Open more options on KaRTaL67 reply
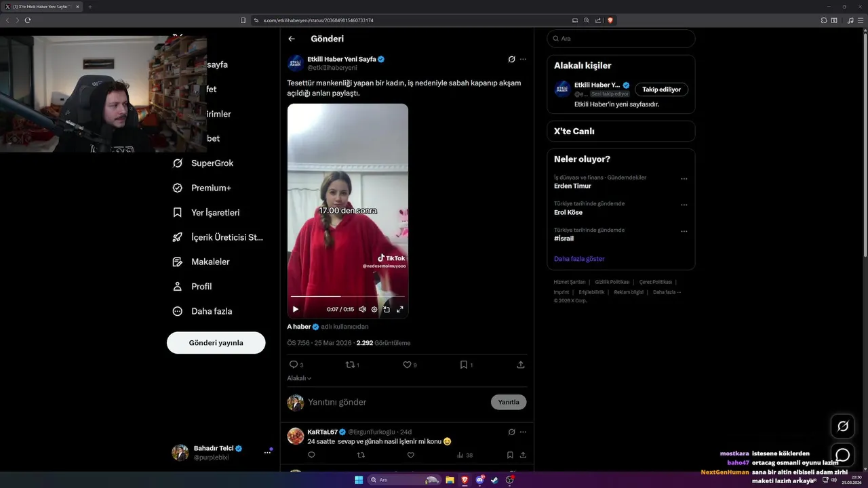 [x=523, y=432]
